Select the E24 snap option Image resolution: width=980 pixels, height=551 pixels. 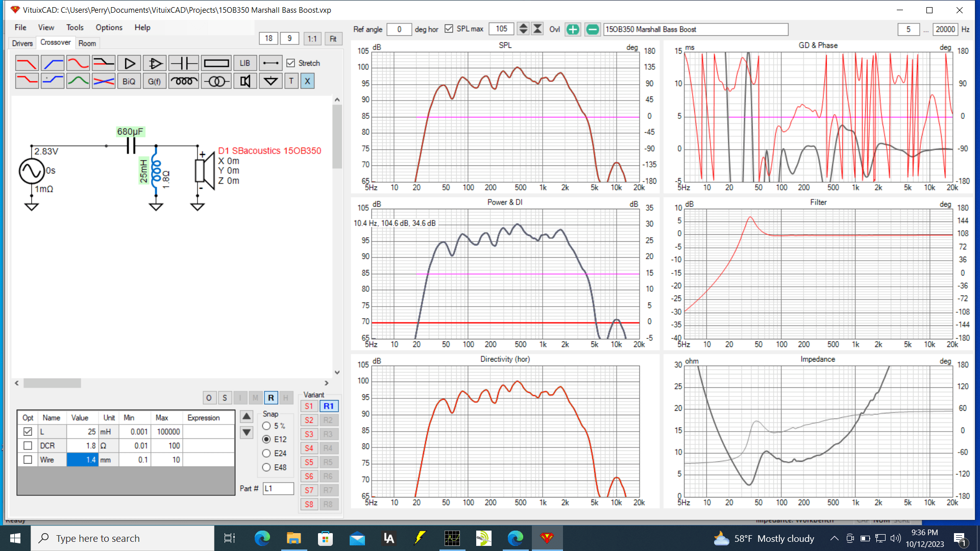coord(266,453)
